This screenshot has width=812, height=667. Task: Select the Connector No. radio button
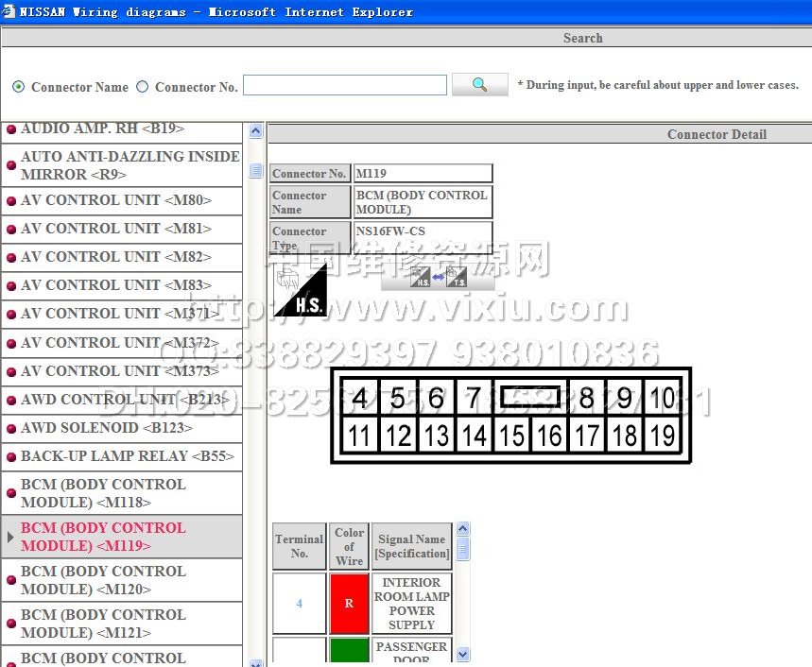143,86
